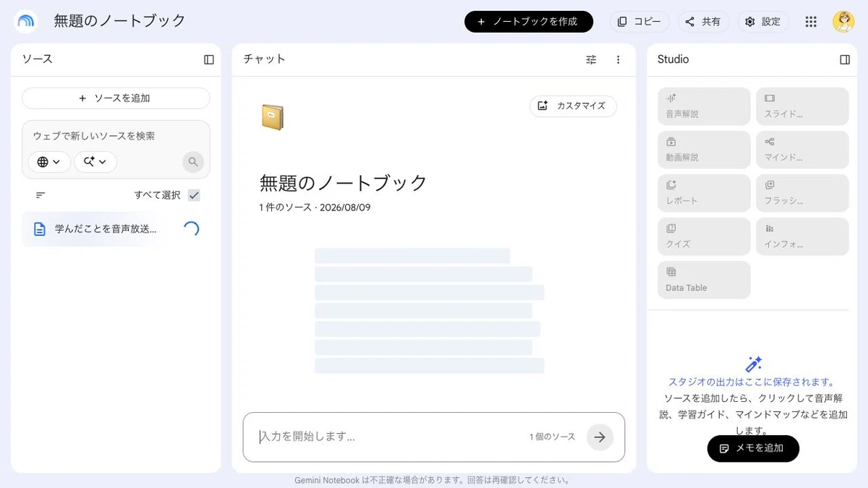868x488 pixels.
Task: Select the 学んだことを音声放送 source
Action: (x=116, y=229)
